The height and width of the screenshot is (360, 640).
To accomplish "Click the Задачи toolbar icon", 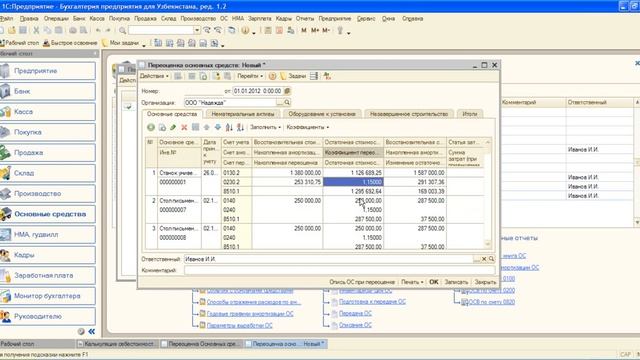I will tap(293, 76).
